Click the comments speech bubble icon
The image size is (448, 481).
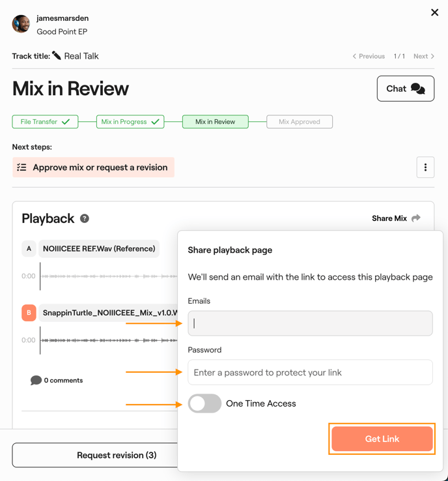36,380
